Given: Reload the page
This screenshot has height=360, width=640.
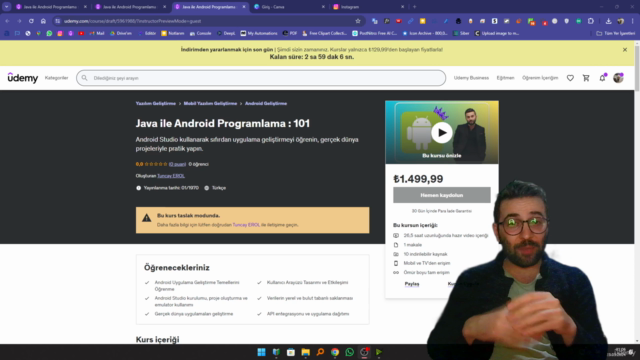Looking at the screenshot, I should click(31, 21).
